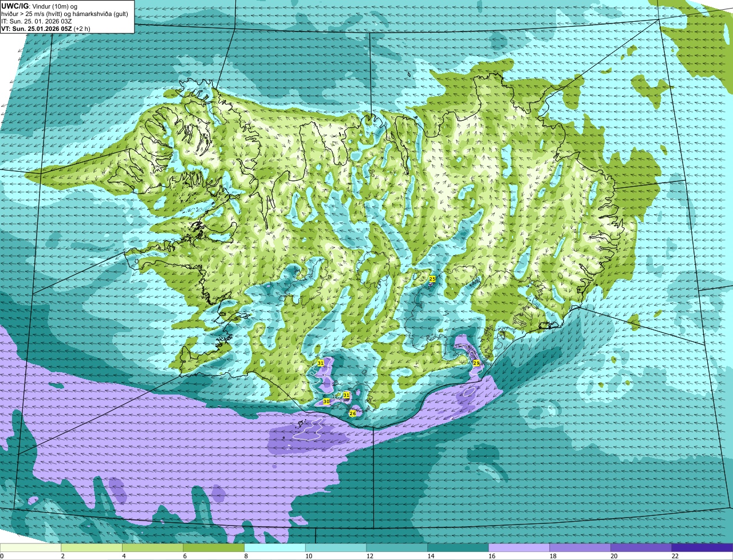Pick the 6–8 m/s olive green swatch
The width and height of the screenshot is (733, 560).
click(x=214, y=548)
